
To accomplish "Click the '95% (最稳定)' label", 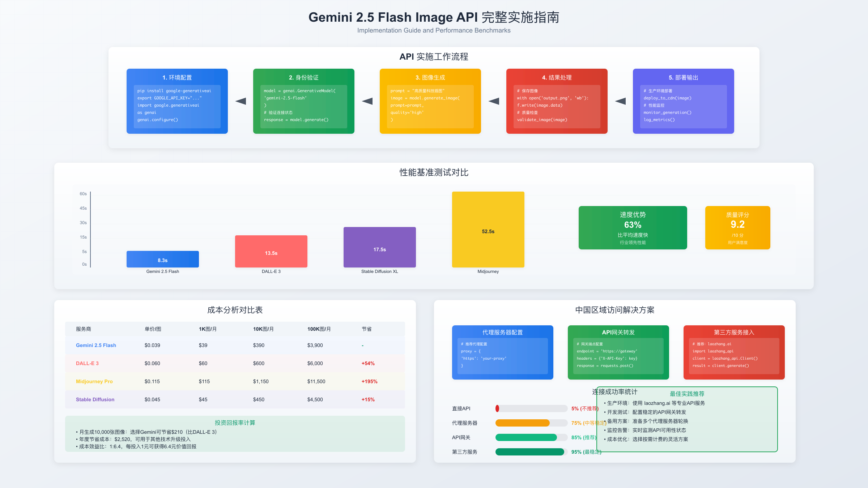I will 586,452.
